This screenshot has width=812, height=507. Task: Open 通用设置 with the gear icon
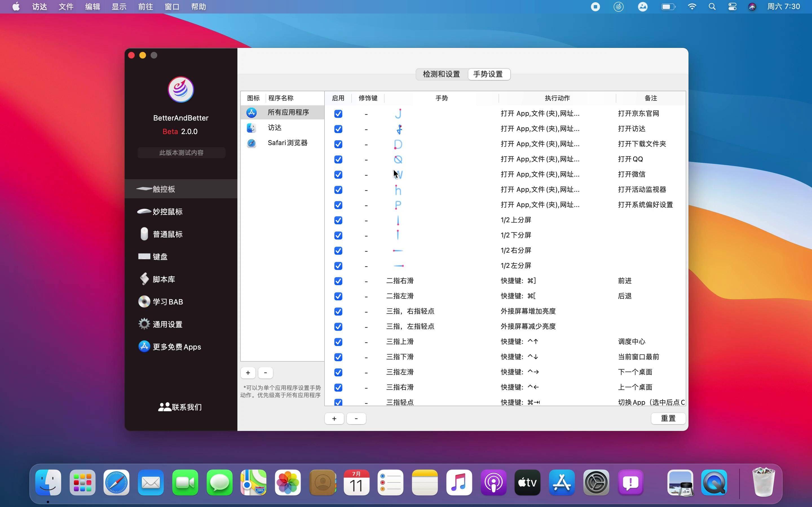pyautogui.click(x=167, y=324)
